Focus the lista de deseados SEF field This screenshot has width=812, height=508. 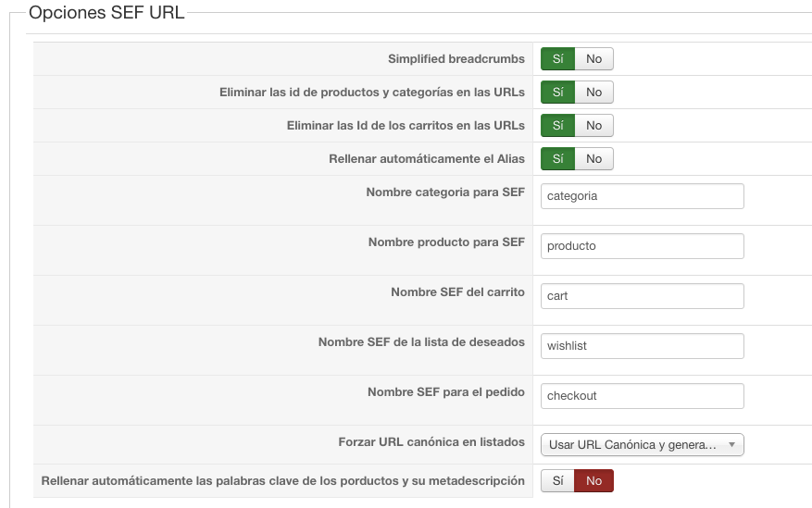point(643,346)
